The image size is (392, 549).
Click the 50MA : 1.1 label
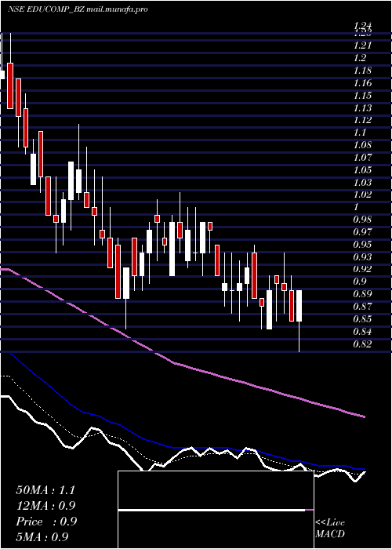[45, 490]
